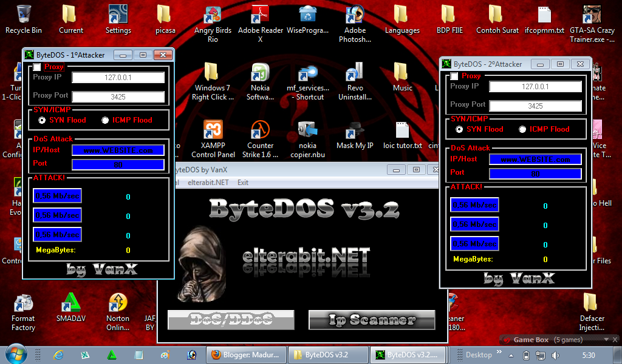Screen dimensions: 622x364
Task: Enable Proxy checkbox in 1ºAttacker window
Action: [x=37, y=67]
